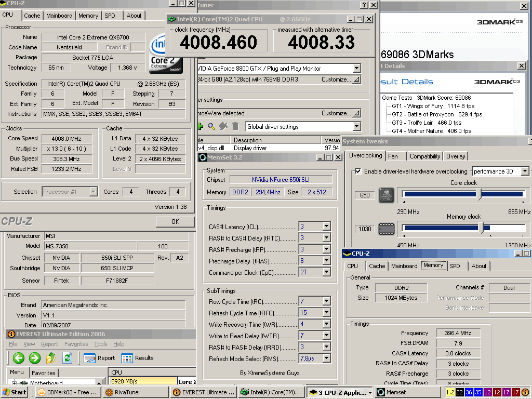Switch to SPD tab in top-left CPU-Z
This screenshot has height=399, width=532.
pos(110,16)
